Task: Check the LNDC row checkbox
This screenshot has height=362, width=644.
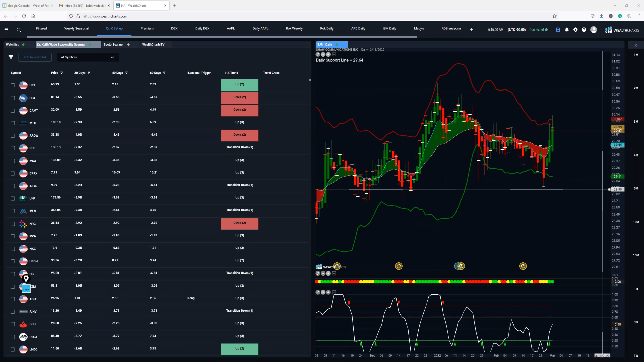Action: 13,349
